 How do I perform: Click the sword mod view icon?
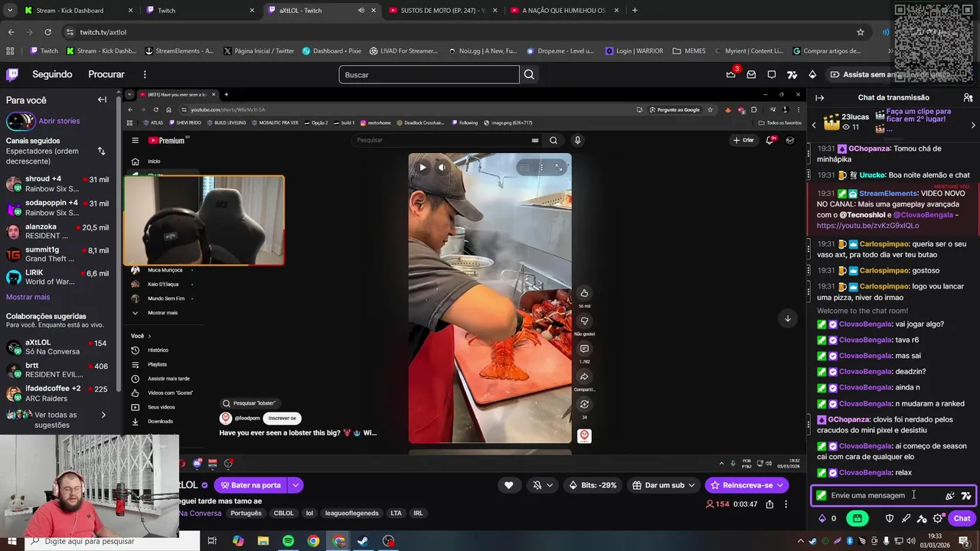906,518
